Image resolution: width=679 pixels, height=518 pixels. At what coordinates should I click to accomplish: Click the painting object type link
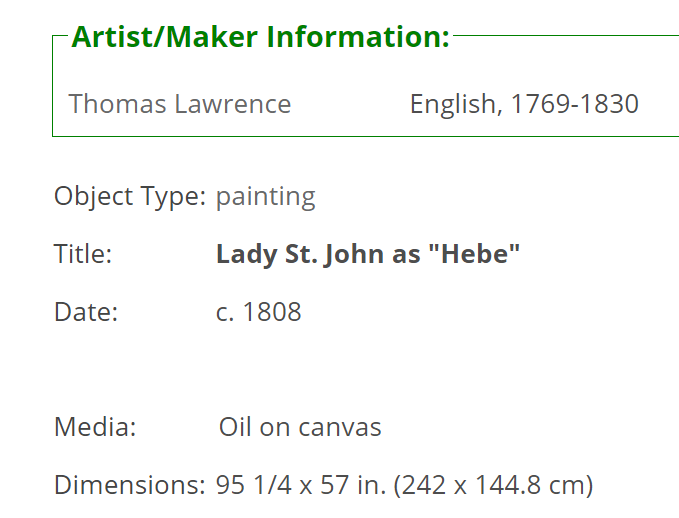(x=266, y=197)
